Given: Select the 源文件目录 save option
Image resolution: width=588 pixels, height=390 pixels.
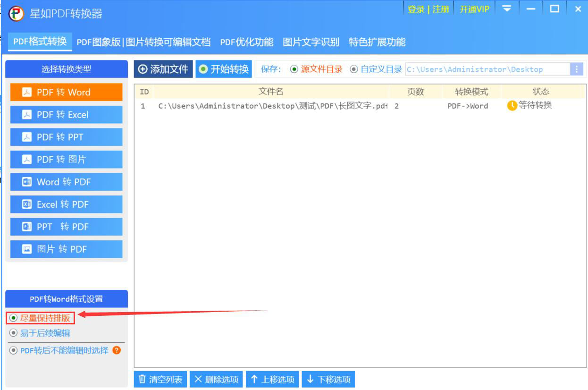Looking at the screenshot, I should (316, 69).
